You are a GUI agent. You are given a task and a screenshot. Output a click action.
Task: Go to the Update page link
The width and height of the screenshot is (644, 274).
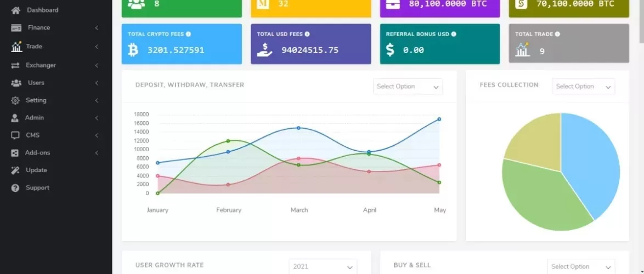point(36,170)
